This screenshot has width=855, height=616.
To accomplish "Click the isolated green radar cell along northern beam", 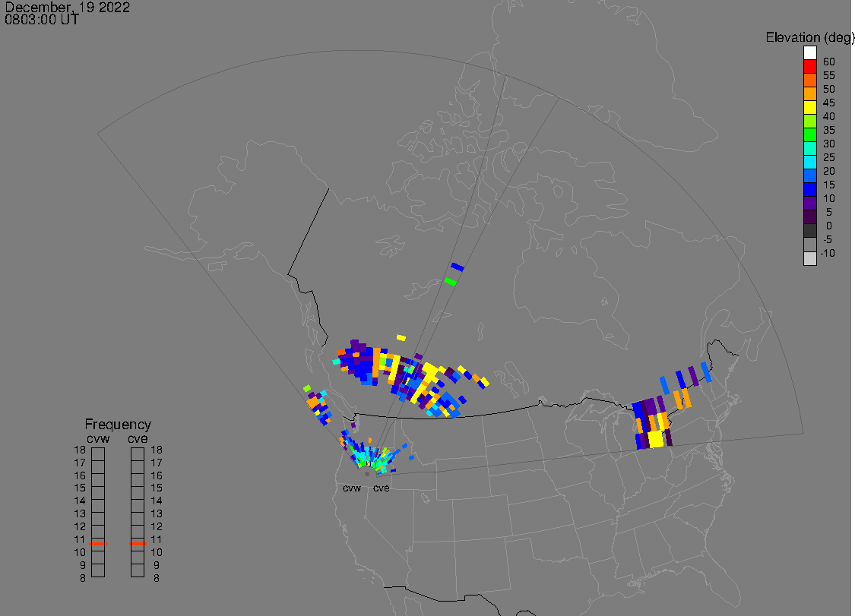I will tap(451, 281).
